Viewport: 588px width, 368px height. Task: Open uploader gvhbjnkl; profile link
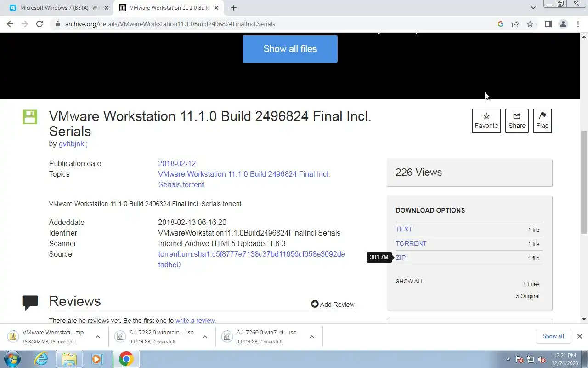tap(73, 144)
